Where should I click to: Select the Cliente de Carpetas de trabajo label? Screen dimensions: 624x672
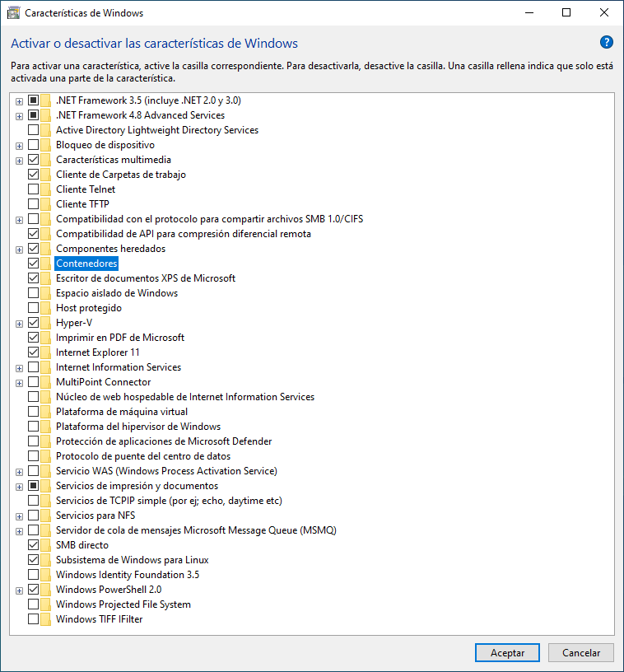click(121, 175)
